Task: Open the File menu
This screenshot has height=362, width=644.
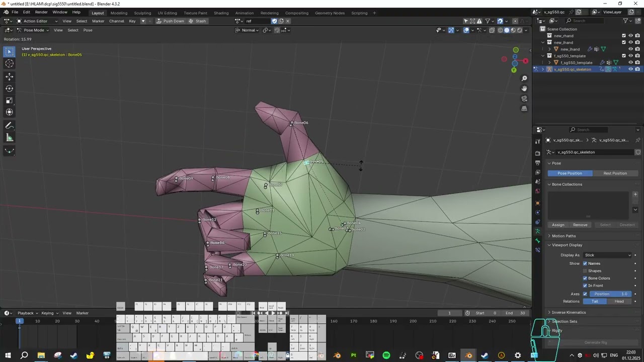Action: click(15, 12)
